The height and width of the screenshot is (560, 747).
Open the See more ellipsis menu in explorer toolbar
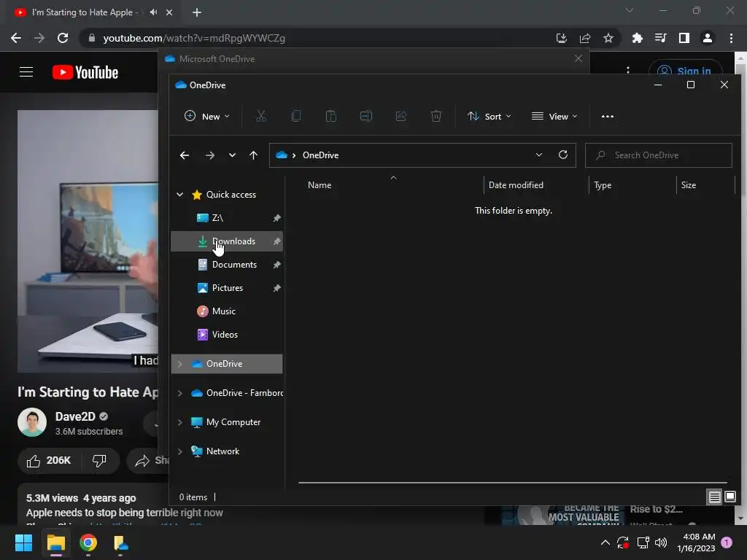[608, 116]
